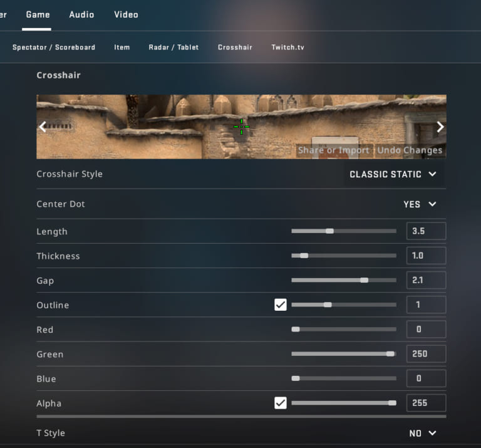
Task: Click the Outline value field
Action: [x=426, y=305]
